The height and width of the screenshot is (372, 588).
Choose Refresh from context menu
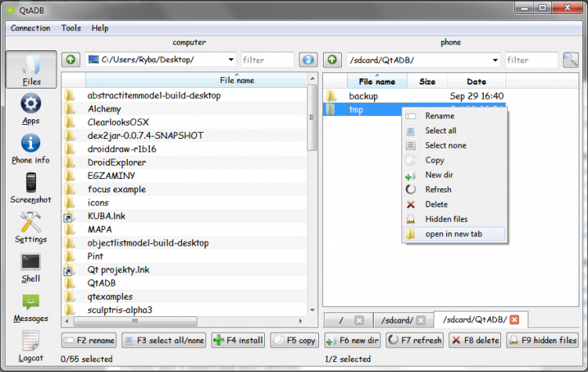click(454, 190)
